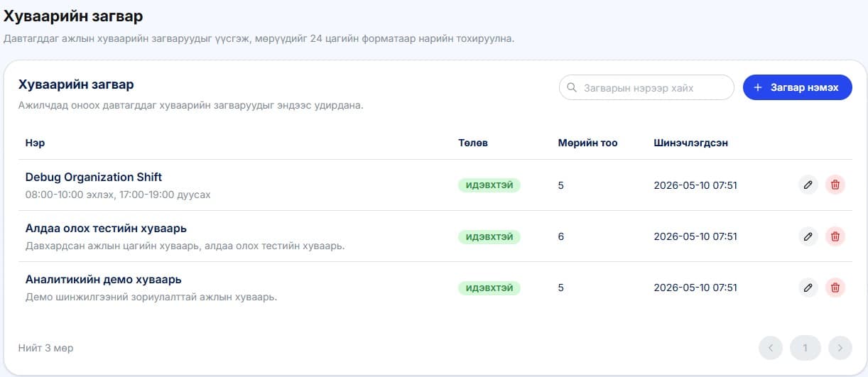Click the Загвар нэмэх button

point(797,87)
